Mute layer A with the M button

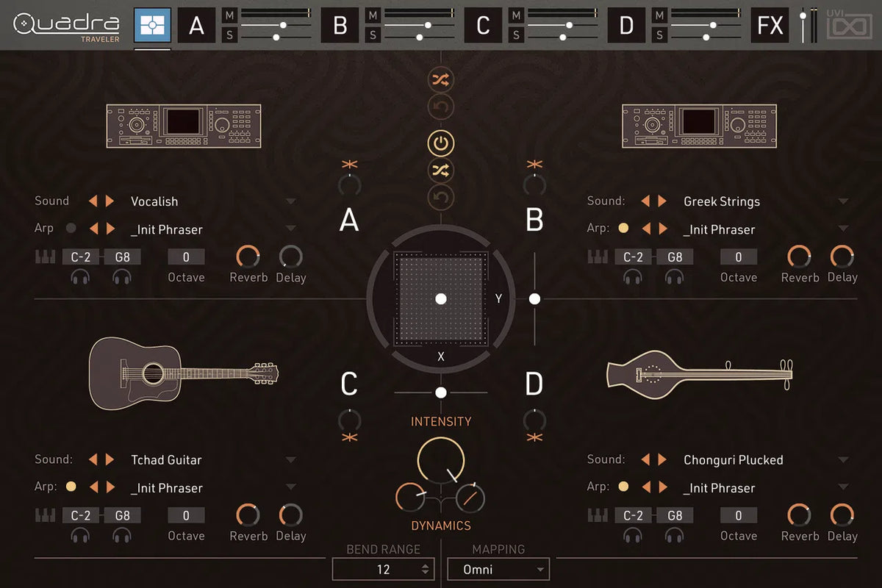[x=229, y=15]
